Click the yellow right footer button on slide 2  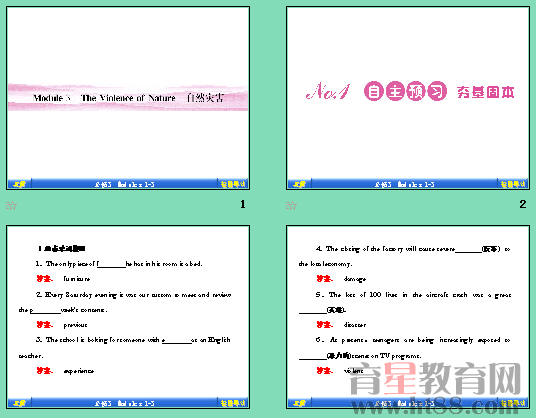[513, 184]
